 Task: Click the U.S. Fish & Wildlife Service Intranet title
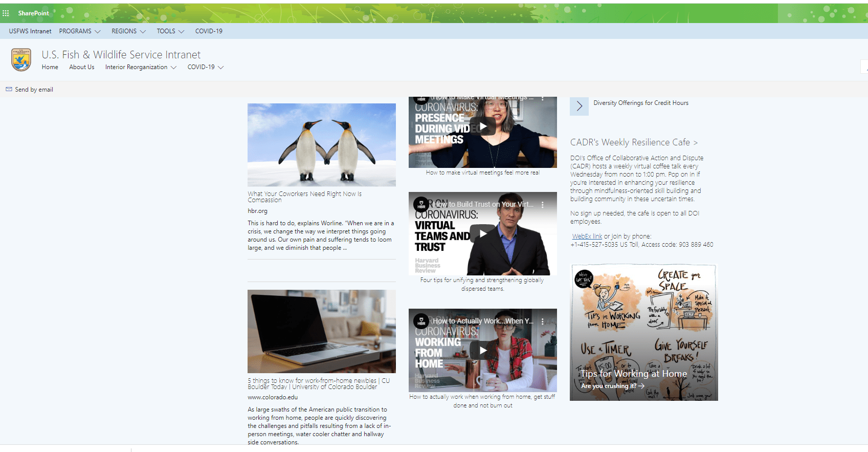(x=121, y=54)
